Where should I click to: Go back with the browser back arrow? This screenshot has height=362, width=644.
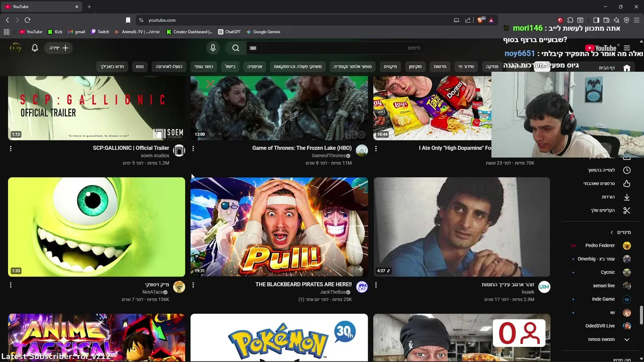[7, 20]
